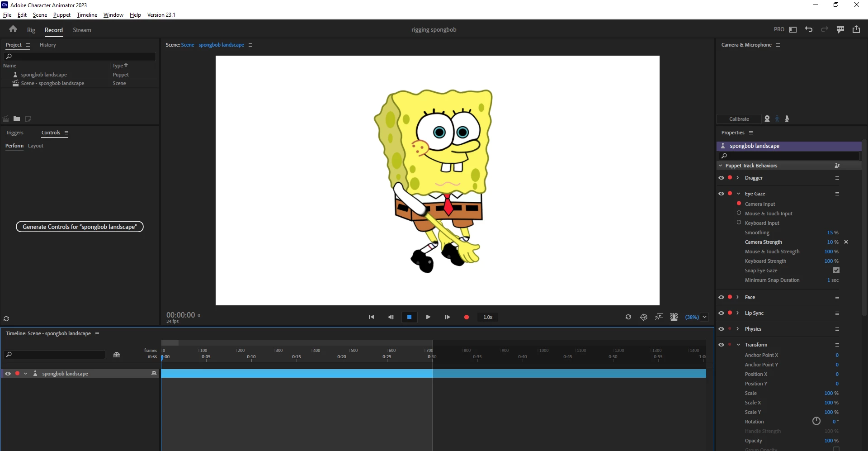This screenshot has width=868, height=451.
Task: Hide the Eye Gaze behavior eye icon
Action: tap(722, 194)
